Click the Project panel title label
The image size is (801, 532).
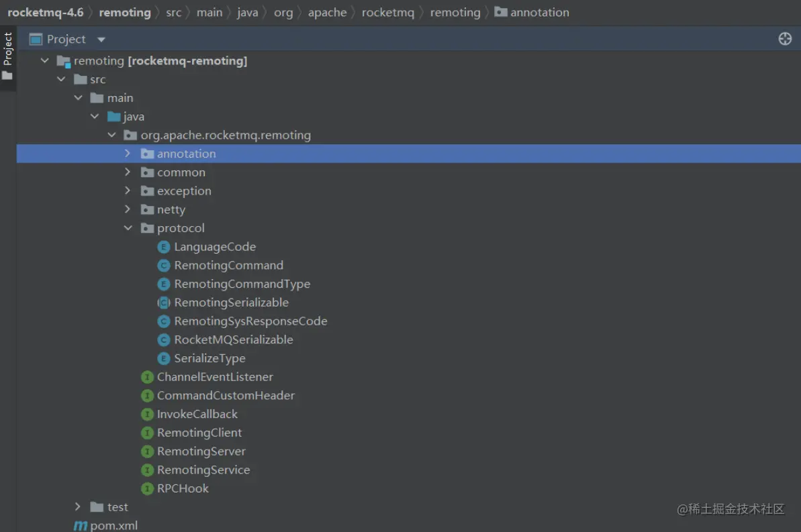(x=66, y=40)
